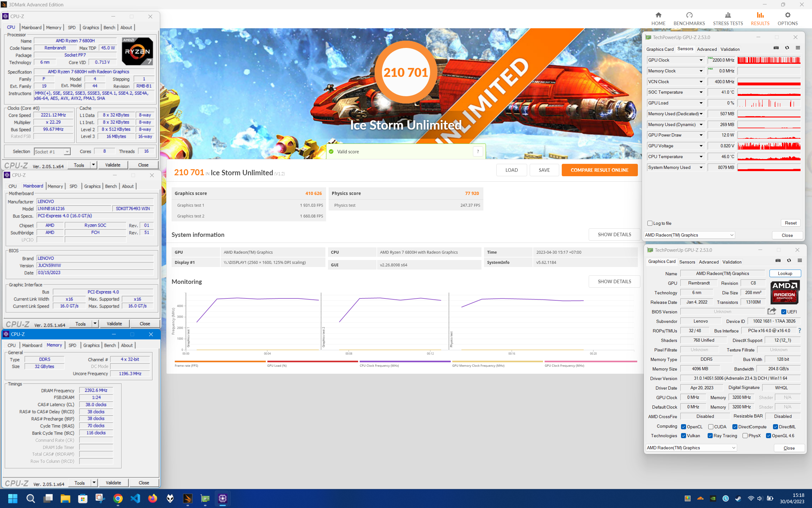The width and height of the screenshot is (812, 508).
Task: Switch to the SPD tab in top CPU-Z window
Action: [x=71, y=28]
